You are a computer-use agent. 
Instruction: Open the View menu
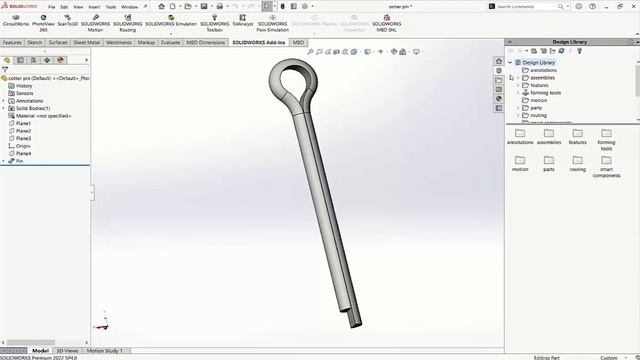coord(78,7)
